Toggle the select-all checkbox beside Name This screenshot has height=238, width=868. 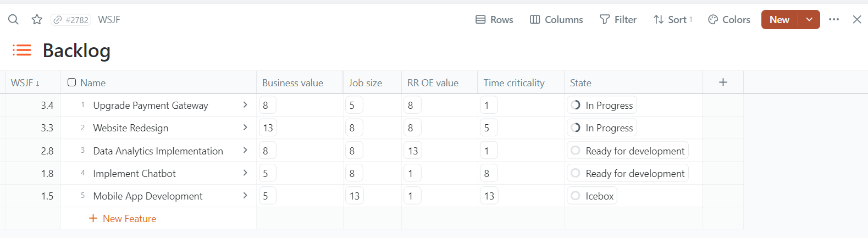(x=72, y=82)
